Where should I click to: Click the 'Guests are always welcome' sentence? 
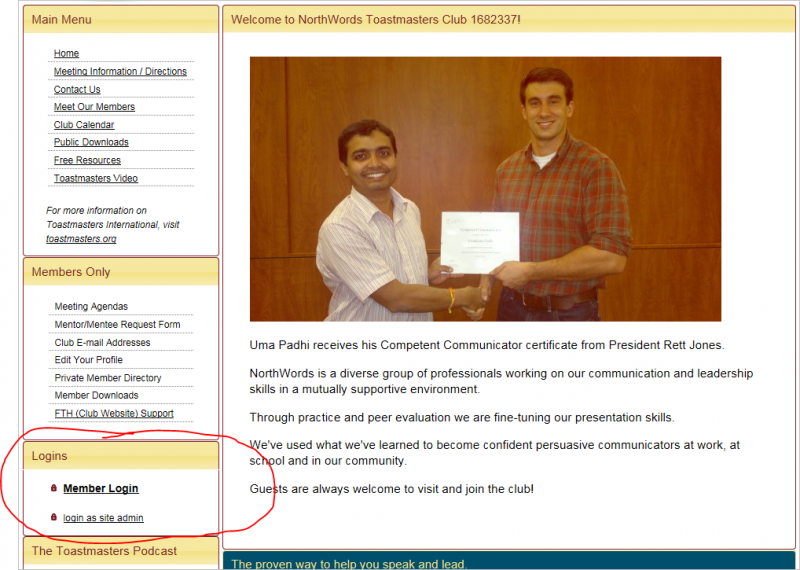(391, 489)
